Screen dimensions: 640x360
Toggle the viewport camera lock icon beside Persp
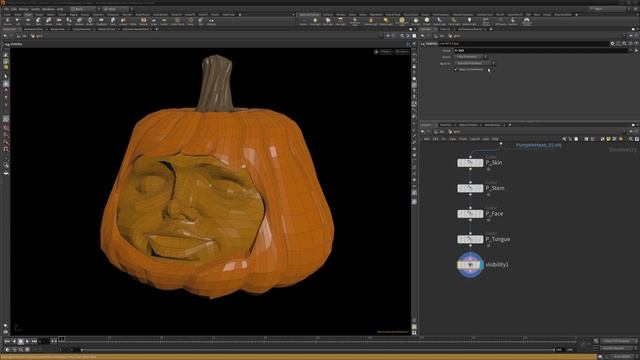[376, 52]
